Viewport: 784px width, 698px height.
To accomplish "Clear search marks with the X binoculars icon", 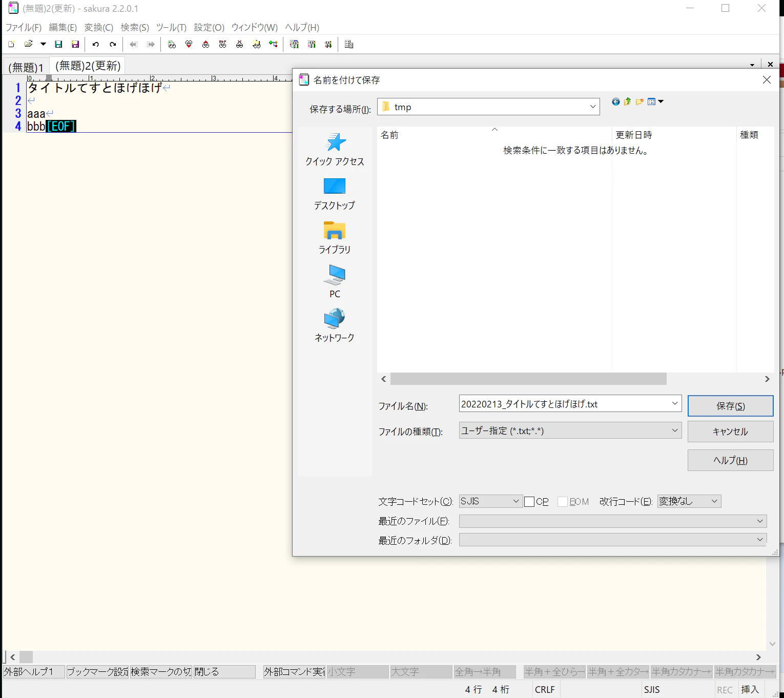I will [x=239, y=45].
